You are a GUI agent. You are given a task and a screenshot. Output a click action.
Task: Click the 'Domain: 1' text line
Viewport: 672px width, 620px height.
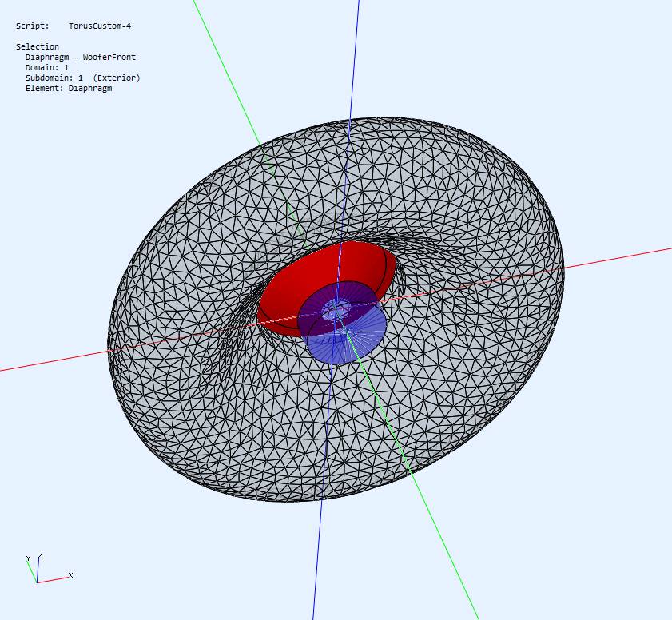[46, 67]
